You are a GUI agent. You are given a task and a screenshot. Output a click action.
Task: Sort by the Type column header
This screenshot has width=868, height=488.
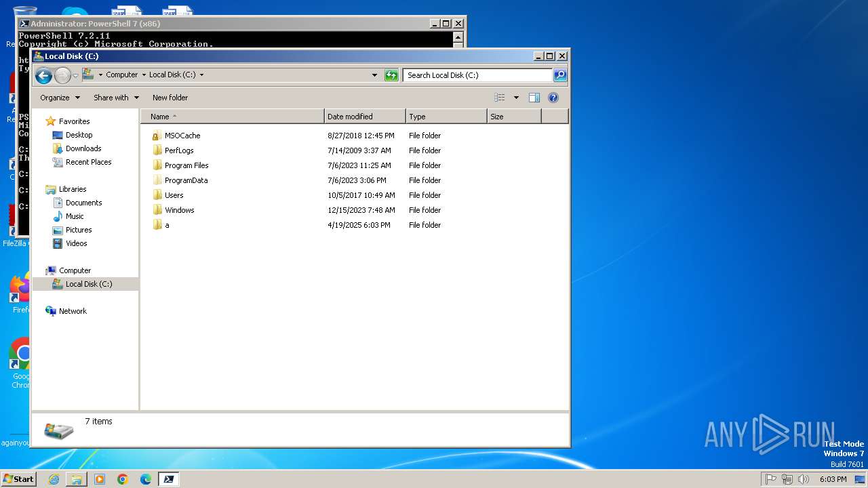tap(446, 117)
